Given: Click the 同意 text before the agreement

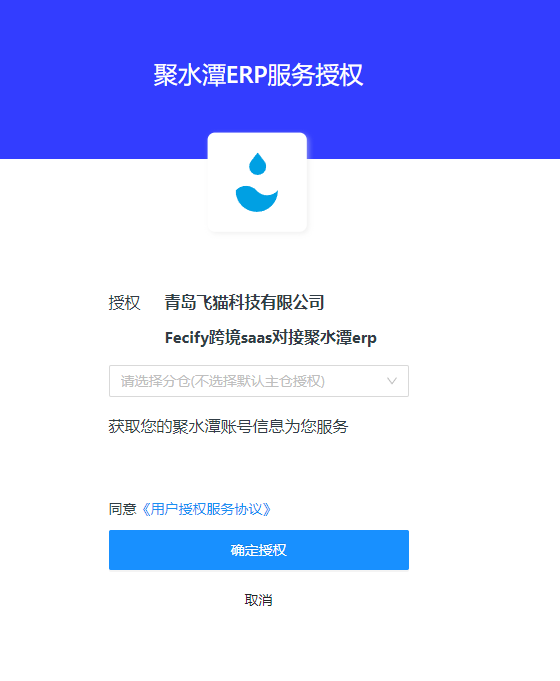Looking at the screenshot, I should tap(123, 509).
